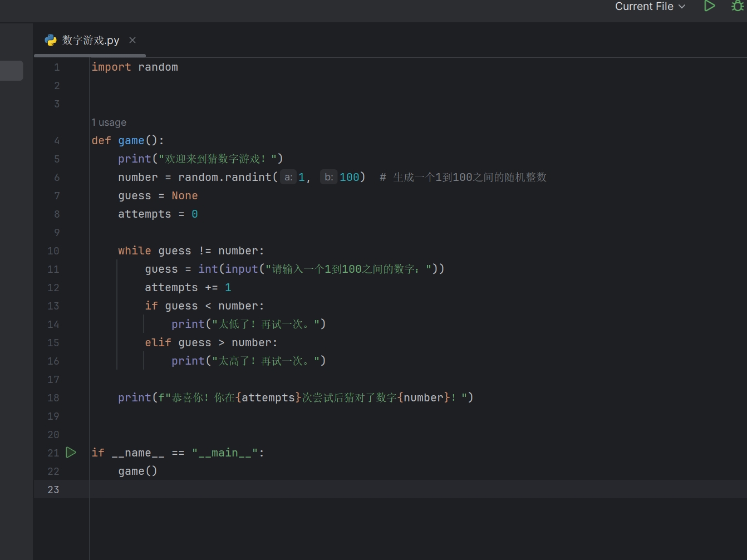Viewport: 747px width, 560px height.
Task: Click the game function name in def line
Action: (131, 141)
